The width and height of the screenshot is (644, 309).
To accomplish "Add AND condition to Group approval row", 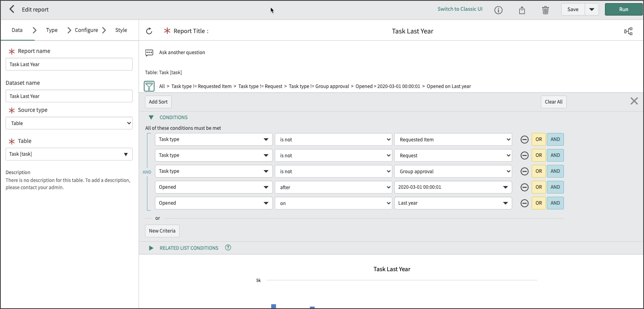I will (x=555, y=171).
